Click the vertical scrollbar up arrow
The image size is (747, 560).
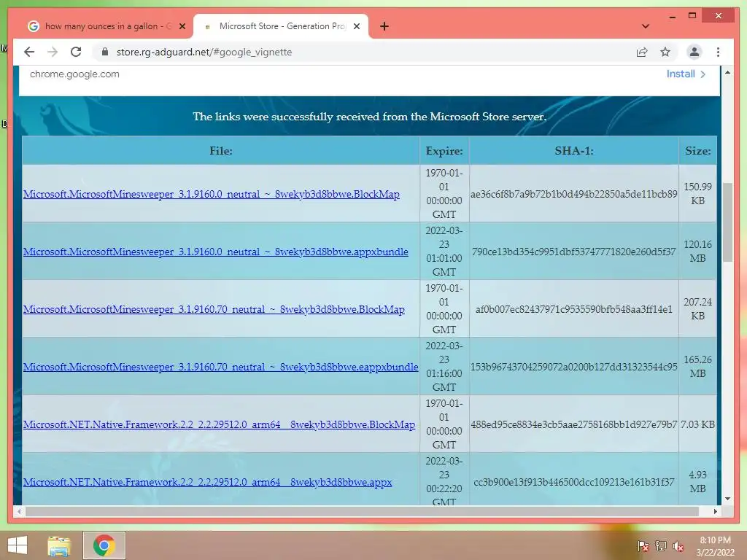(x=727, y=72)
